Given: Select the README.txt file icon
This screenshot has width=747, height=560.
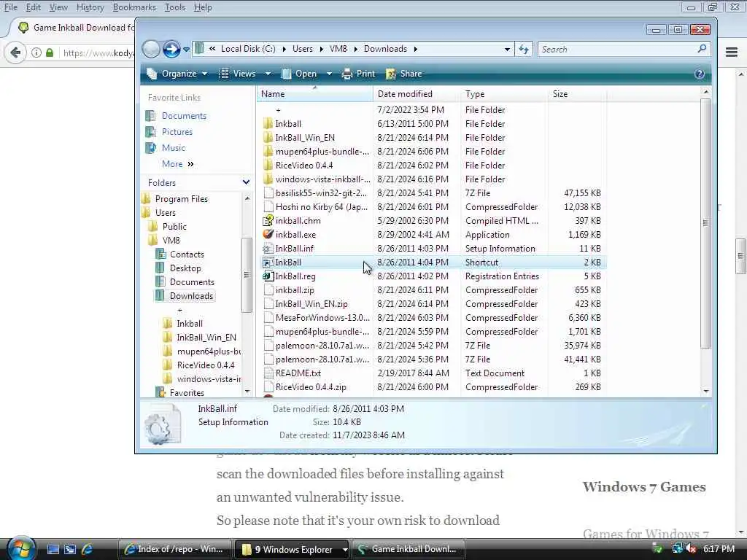Looking at the screenshot, I should point(268,373).
